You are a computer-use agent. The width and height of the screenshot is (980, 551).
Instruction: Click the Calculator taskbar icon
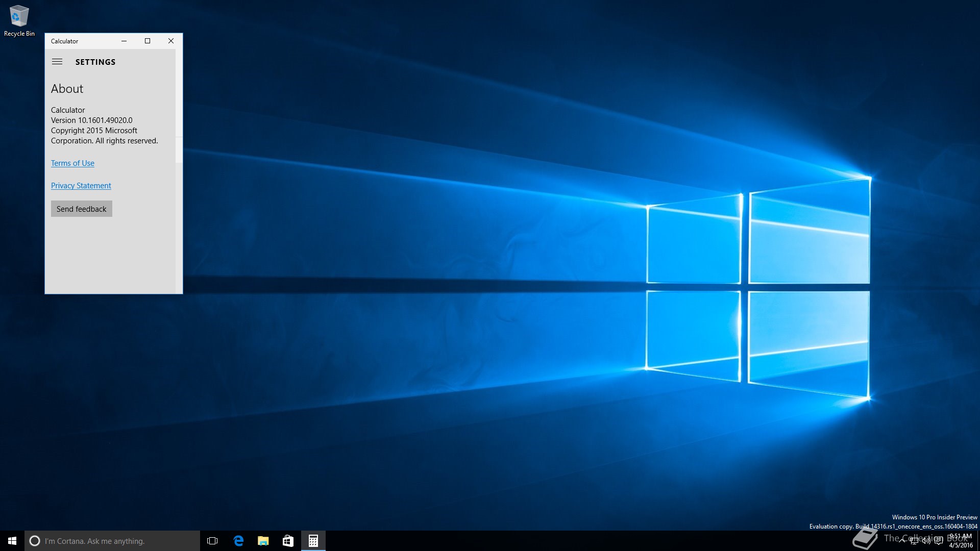(x=313, y=541)
